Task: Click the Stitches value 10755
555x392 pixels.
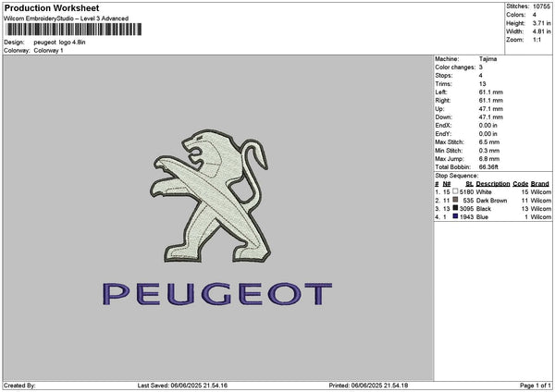Action: point(541,6)
